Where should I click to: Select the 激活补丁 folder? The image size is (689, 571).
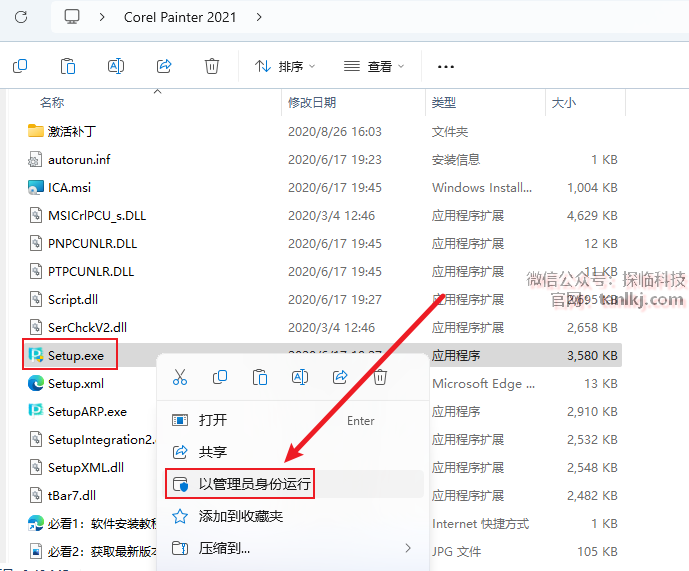tap(72, 131)
